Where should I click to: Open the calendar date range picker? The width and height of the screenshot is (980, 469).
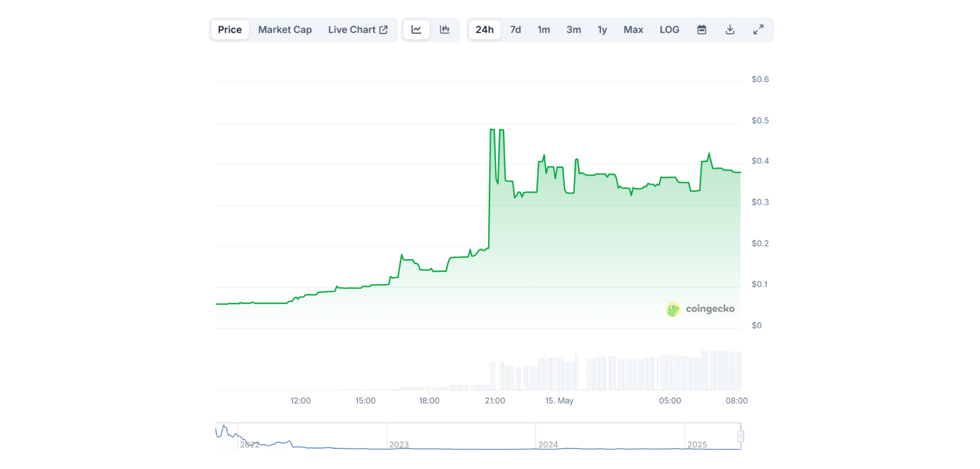click(702, 30)
